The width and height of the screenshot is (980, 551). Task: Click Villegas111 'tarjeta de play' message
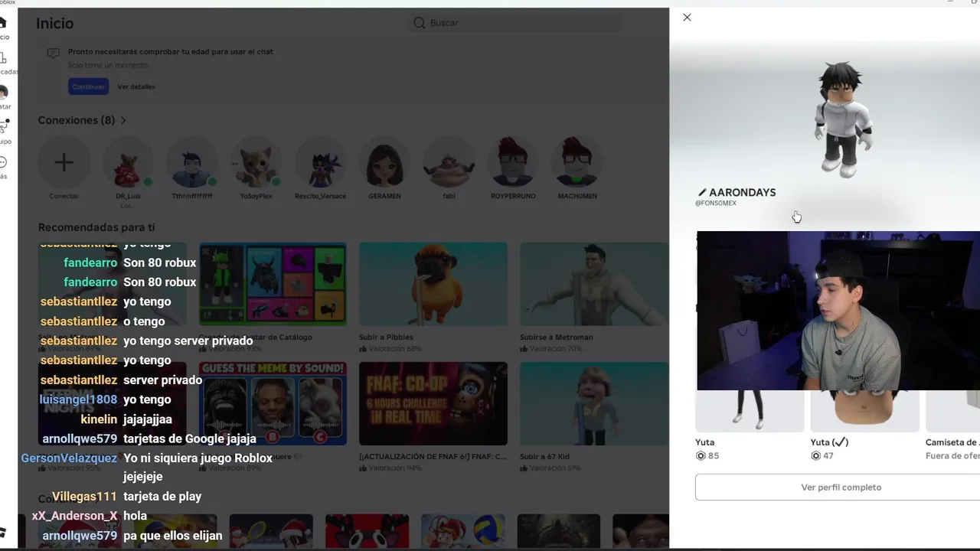pyautogui.click(x=162, y=497)
